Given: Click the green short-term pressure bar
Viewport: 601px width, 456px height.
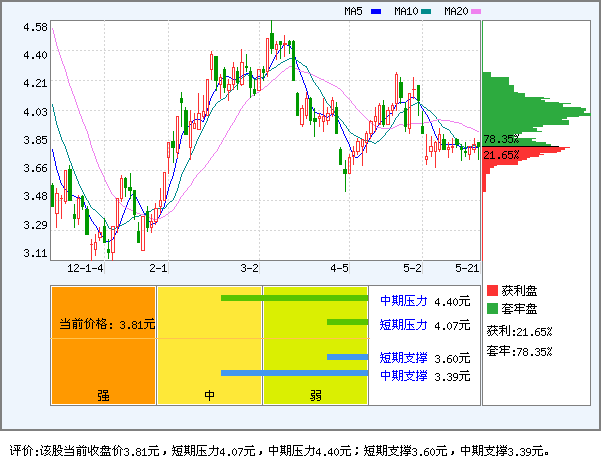Looking at the screenshot, I should point(348,322).
